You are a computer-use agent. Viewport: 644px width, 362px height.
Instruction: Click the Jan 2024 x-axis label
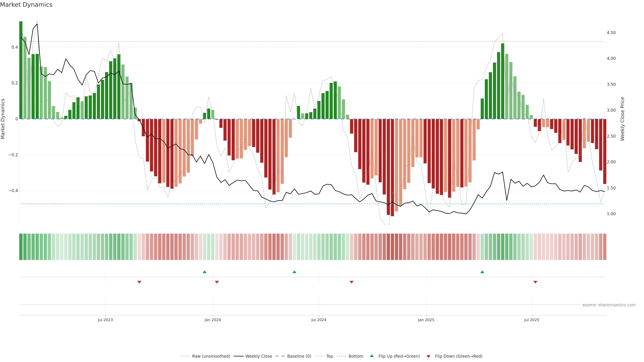[212, 320]
